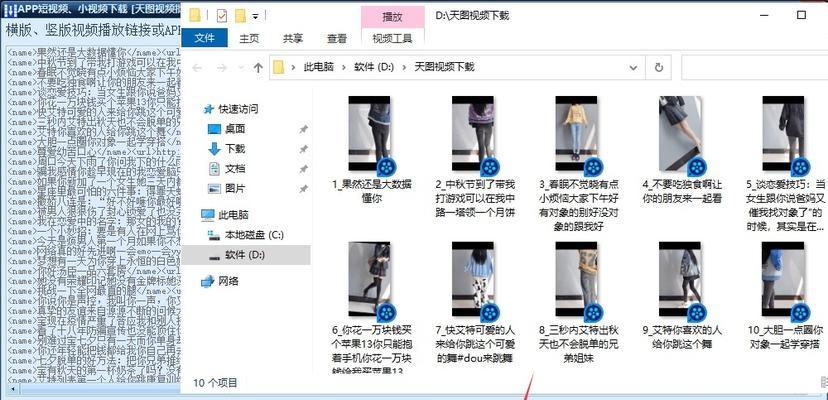828x400 pixels.
Task: Select video thumbnail 2_中秋节到了
Action: 473,133
